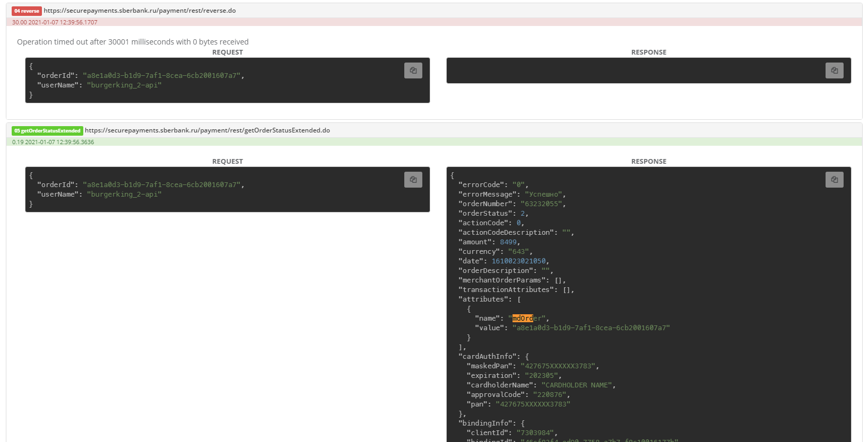This screenshot has width=868, height=442.
Task: Click the RESPONSE heading above the empty block
Action: coord(648,52)
